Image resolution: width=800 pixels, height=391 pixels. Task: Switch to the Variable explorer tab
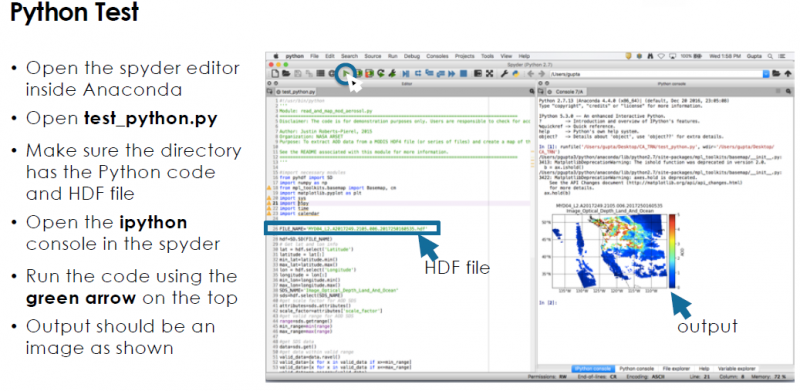(x=737, y=369)
